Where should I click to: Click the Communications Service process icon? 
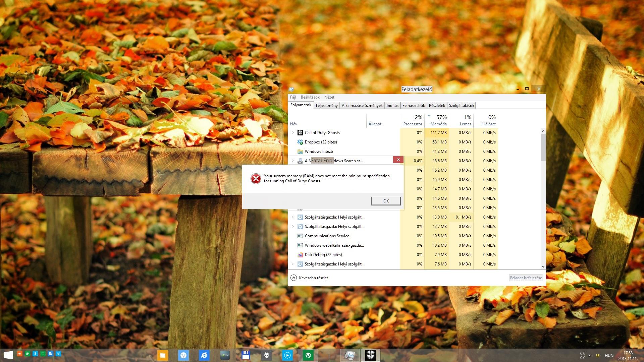300,236
